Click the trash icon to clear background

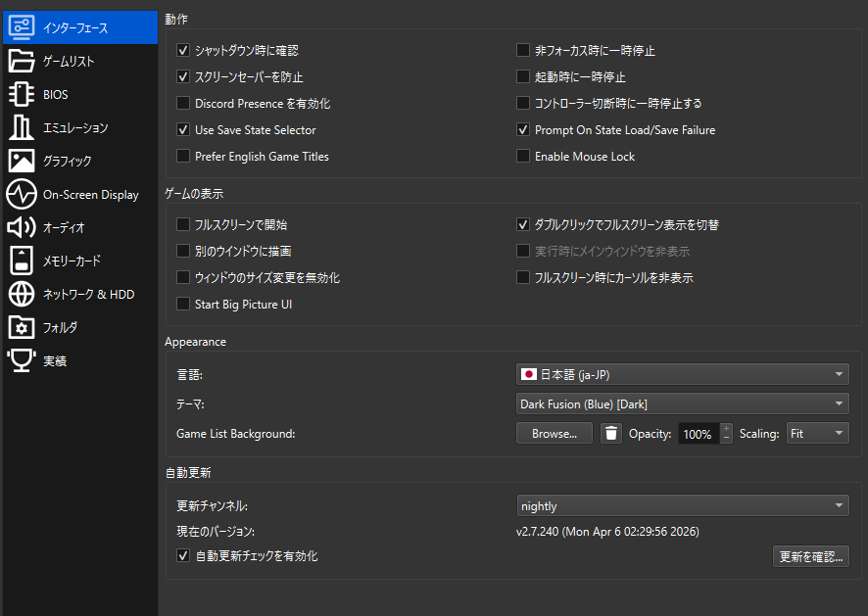click(x=611, y=433)
